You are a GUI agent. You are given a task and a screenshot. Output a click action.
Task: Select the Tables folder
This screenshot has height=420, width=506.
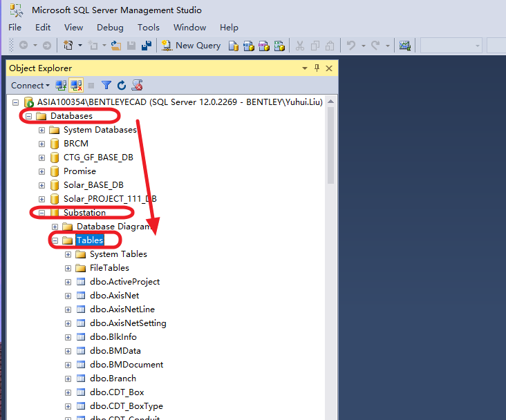pyautogui.click(x=90, y=240)
